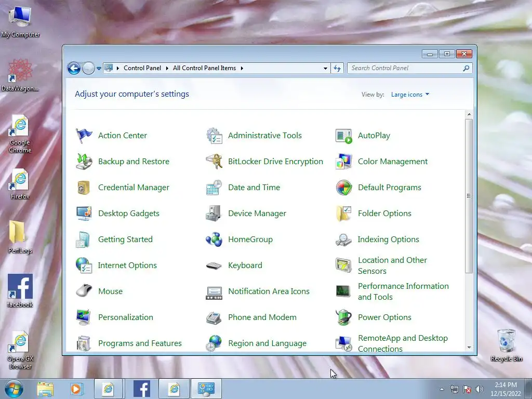
Task: Open Windows Explorer from the taskbar
Action: (x=45, y=389)
